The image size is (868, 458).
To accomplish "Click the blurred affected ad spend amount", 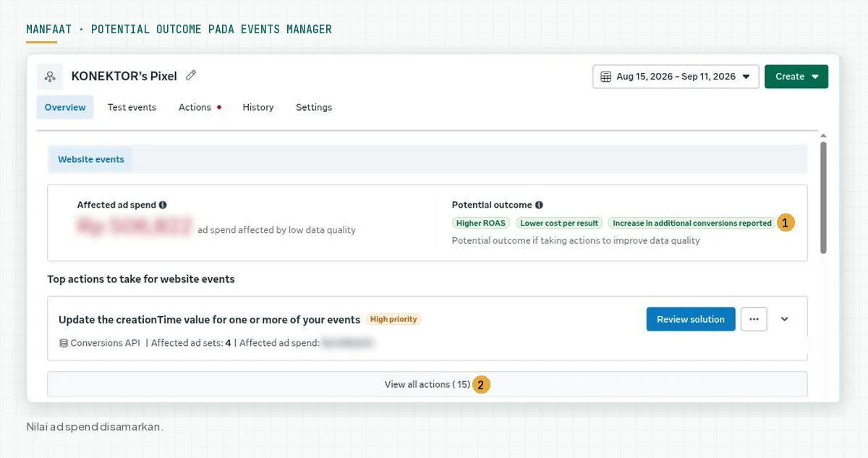I will point(135,226).
